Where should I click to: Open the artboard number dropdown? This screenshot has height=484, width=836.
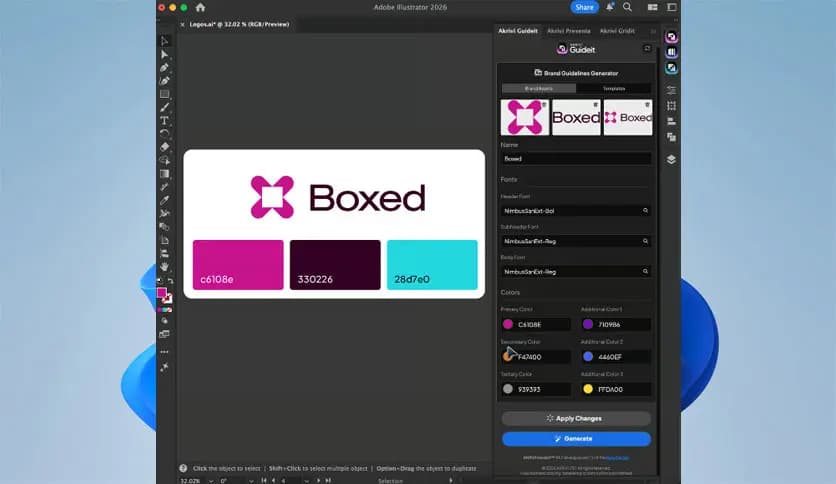tap(307, 481)
